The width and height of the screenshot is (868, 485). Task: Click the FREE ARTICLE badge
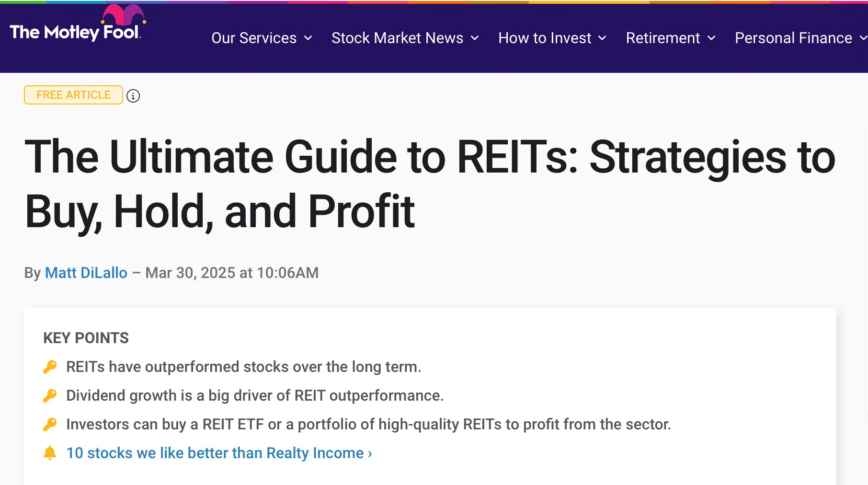(x=73, y=95)
